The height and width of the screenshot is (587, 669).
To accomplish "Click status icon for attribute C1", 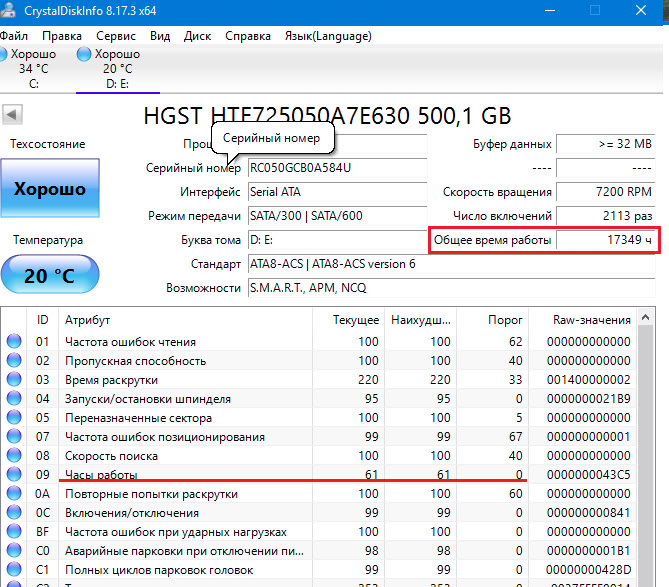I will tap(14, 569).
